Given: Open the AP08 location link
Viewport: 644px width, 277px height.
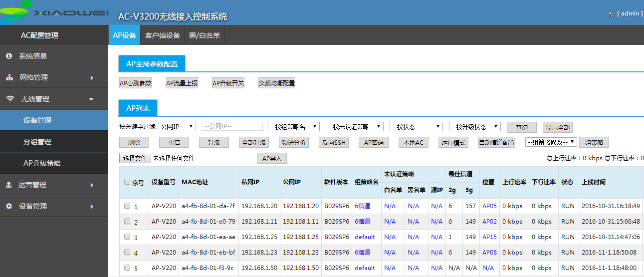Looking at the screenshot, I should point(489,252).
